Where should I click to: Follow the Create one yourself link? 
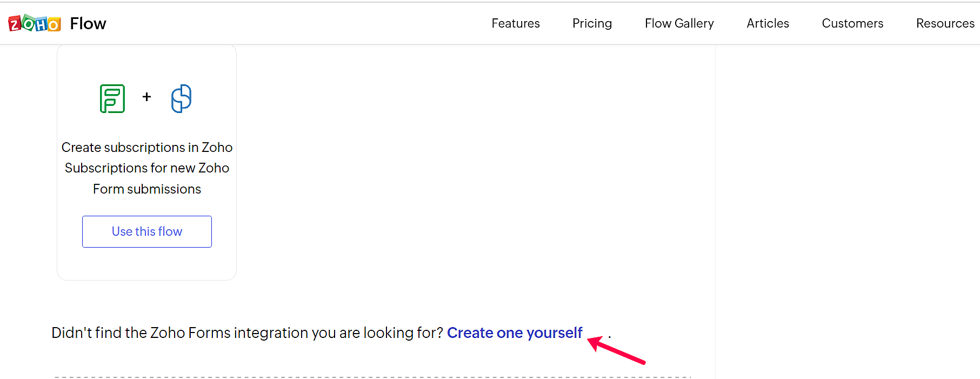point(515,333)
